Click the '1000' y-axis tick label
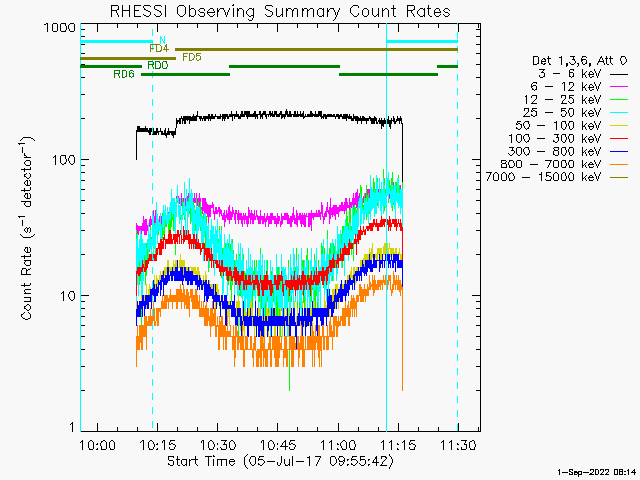The height and width of the screenshot is (480, 640). point(60,28)
